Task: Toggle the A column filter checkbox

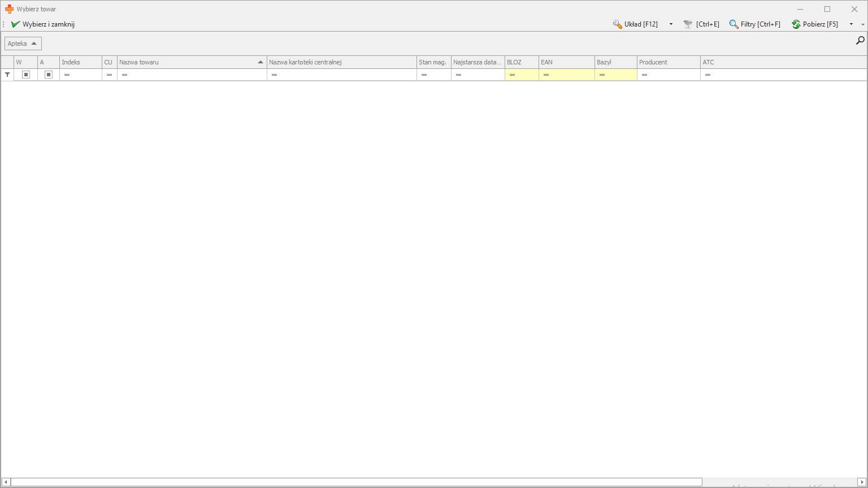Action: 49,75
